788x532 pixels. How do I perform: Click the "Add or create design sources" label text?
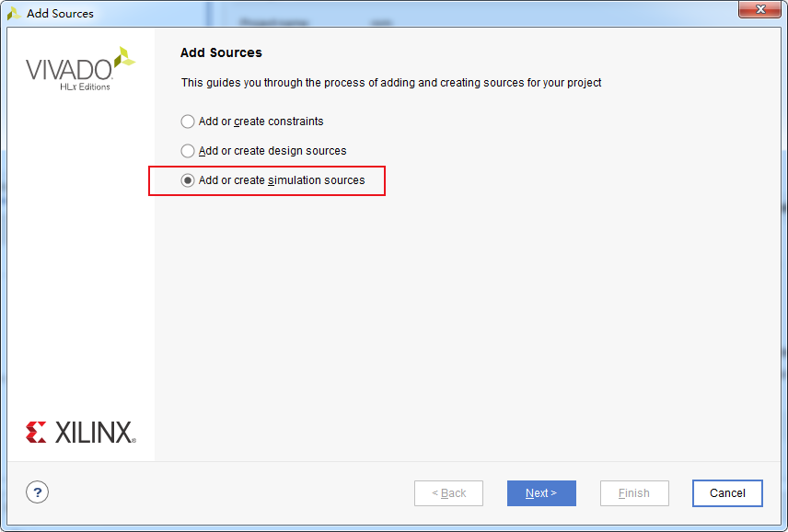point(272,151)
